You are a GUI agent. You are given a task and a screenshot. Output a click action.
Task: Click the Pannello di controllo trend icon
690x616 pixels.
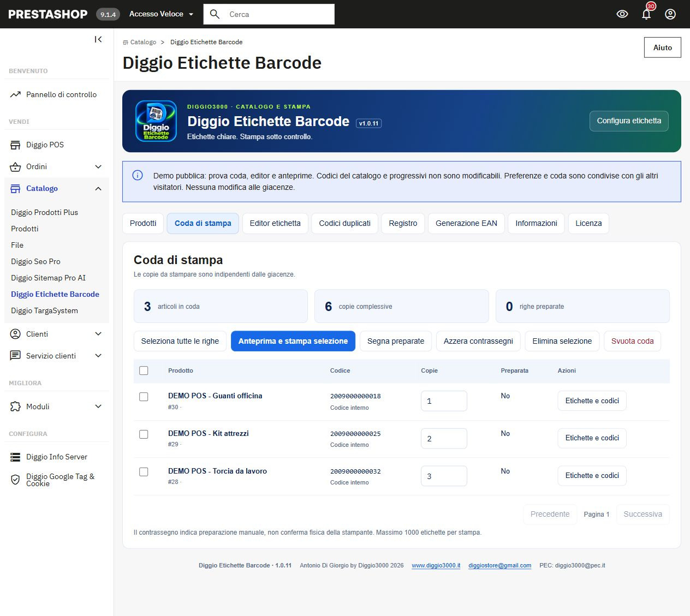click(x=15, y=94)
